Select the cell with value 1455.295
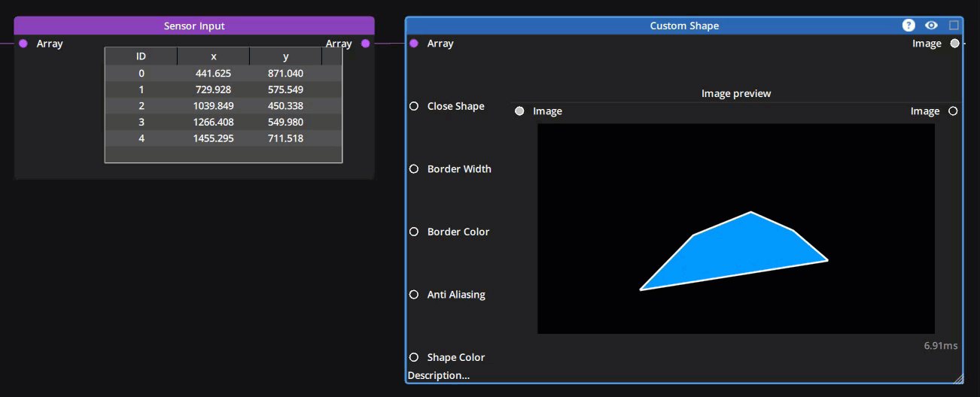The height and width of the screenshot is (397, 980). (214, 138)
